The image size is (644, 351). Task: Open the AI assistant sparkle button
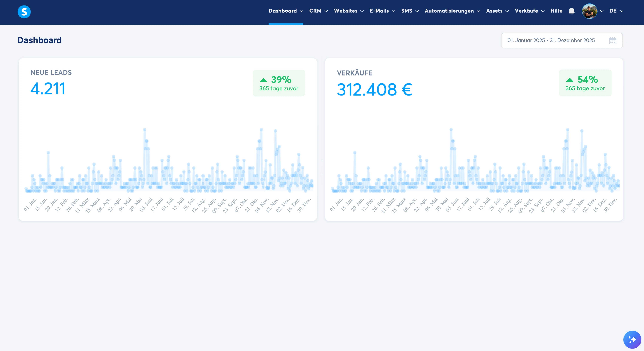click(632, 340)
